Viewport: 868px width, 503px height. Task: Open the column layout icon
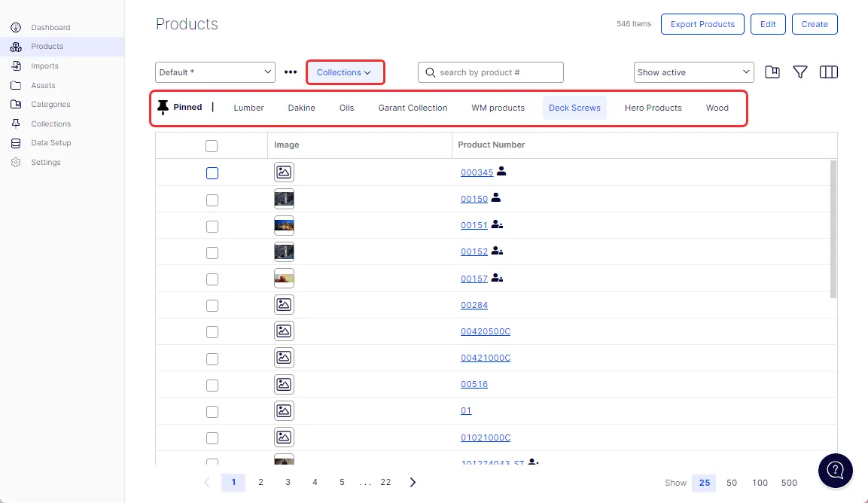click(x=829, y=72)
